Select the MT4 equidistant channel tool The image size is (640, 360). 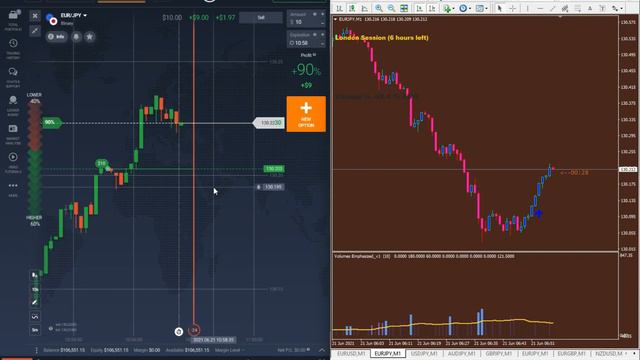click(565, 8)
